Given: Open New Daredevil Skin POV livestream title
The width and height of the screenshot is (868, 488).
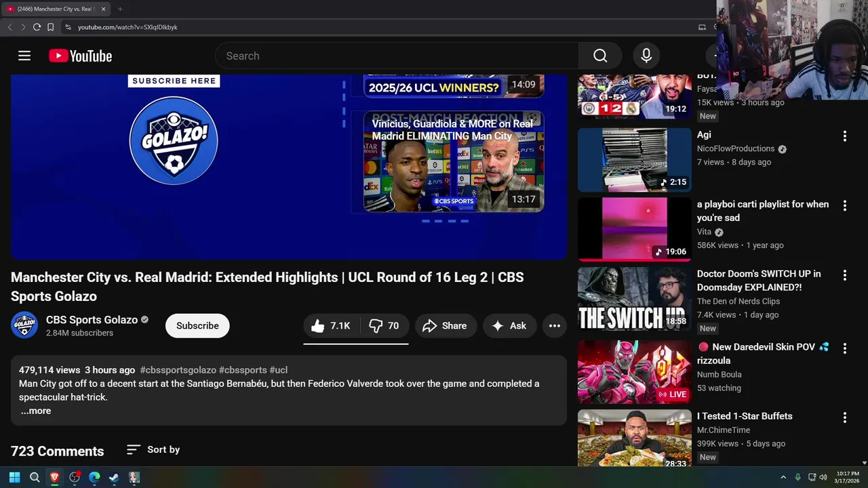Looking at the screenshot, I should tap(763, 353).
